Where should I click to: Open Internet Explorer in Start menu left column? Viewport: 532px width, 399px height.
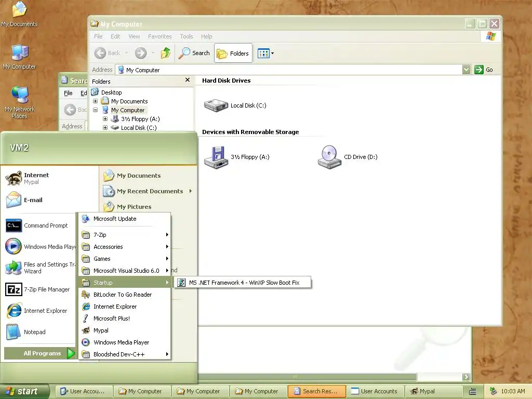(37, 311)
